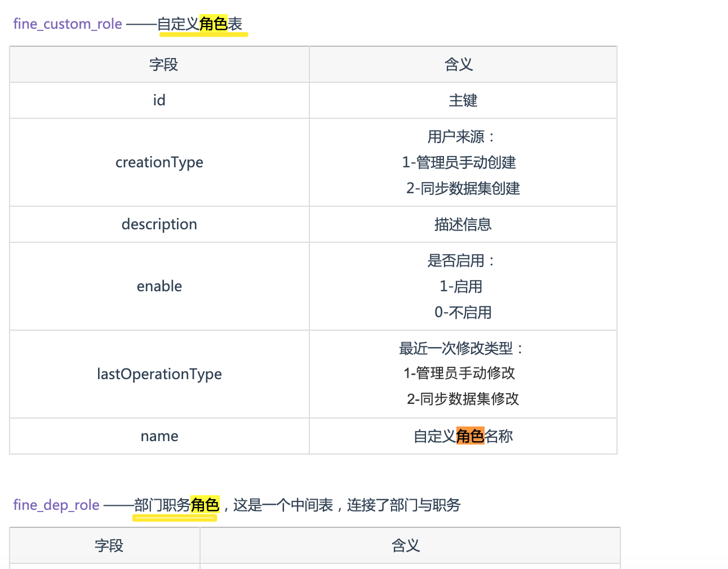Open the fine_custom_role link
Screen dimensions: 728x569
68,24
